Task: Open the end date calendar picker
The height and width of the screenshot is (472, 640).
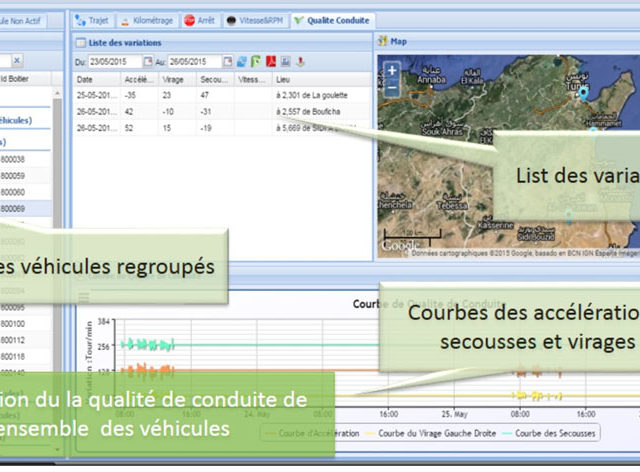Action: 228,62
